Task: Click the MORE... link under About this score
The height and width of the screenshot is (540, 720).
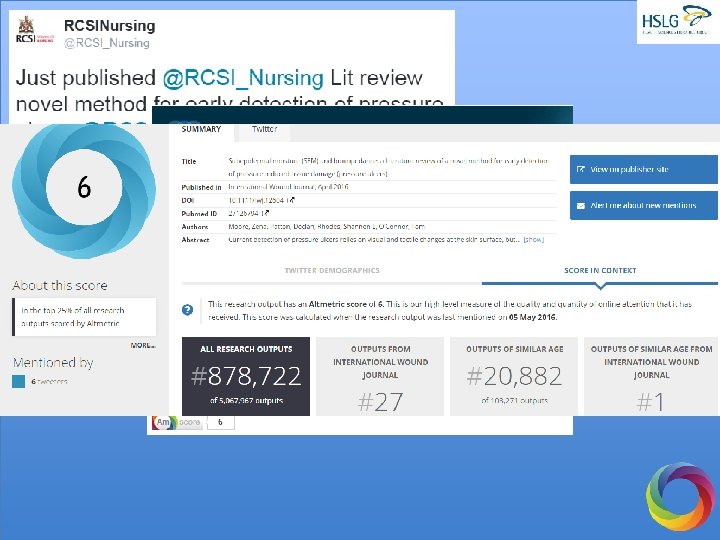Action: 143,346
